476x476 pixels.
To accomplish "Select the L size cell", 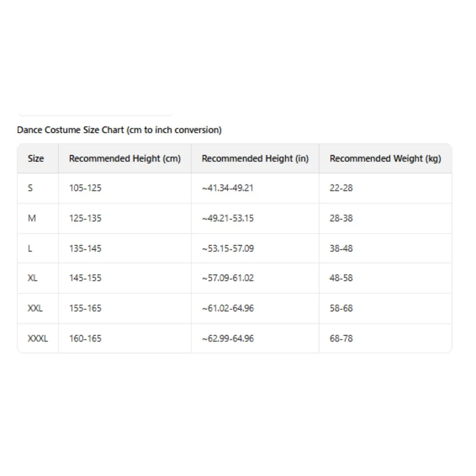I will [30, 248].
